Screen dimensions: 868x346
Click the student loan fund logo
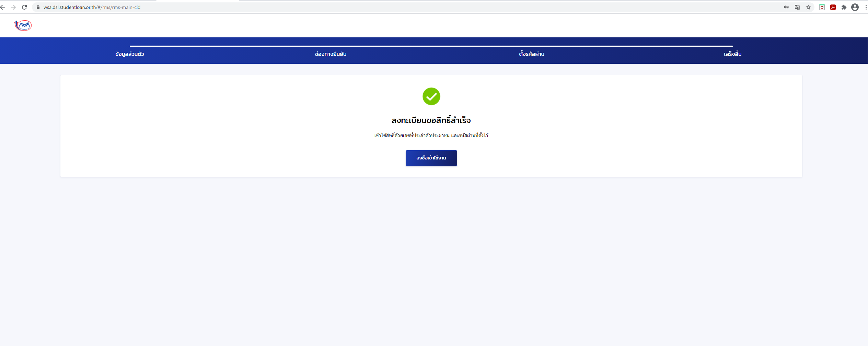(x=23, y=25)
